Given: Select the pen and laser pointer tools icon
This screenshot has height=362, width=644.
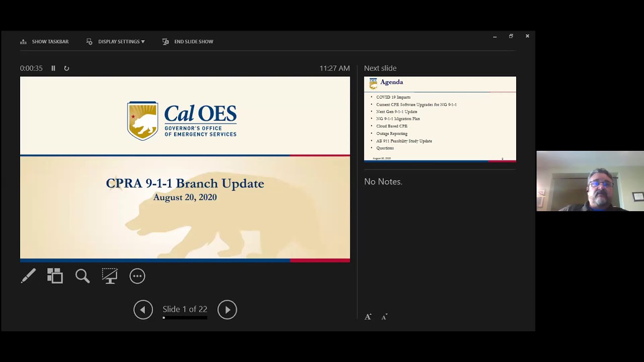Looking at the screenshot, I should [x=28, y=276].
